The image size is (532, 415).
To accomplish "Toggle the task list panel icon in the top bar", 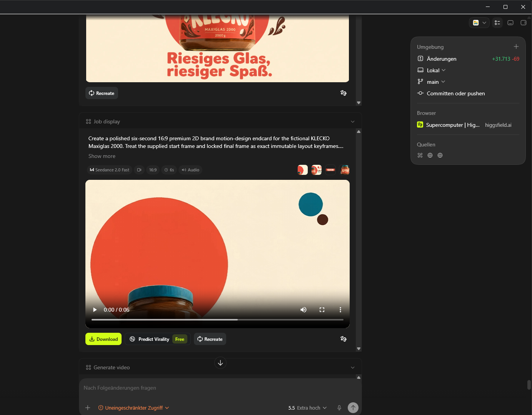I will coord(497,23).
